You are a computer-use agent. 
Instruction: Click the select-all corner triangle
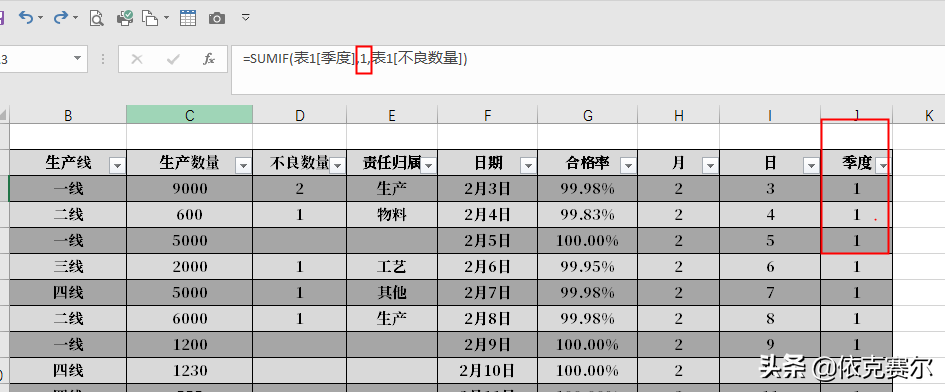coord(4,115)
